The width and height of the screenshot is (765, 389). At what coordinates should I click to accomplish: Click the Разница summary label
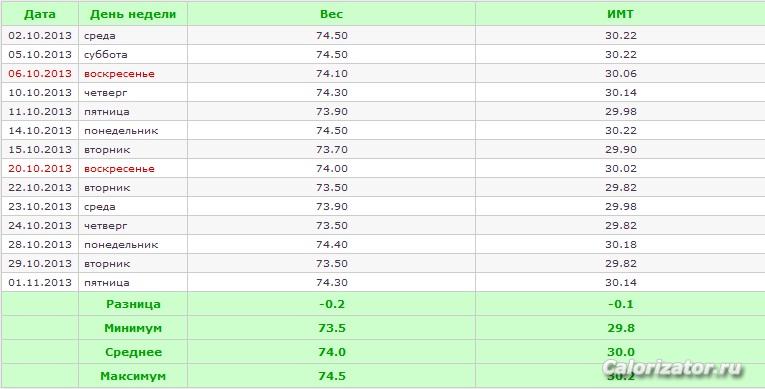pos(133,304)
